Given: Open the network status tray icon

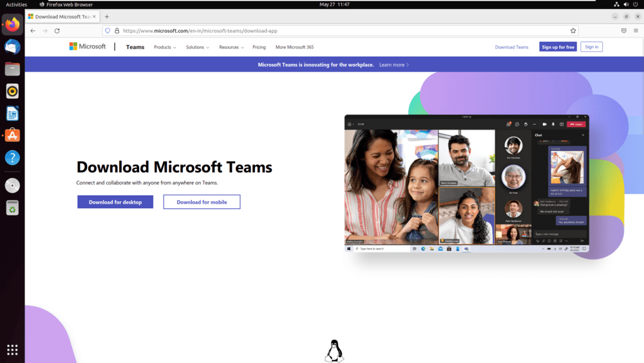Looking at the screenshot, I should (616, 5).
